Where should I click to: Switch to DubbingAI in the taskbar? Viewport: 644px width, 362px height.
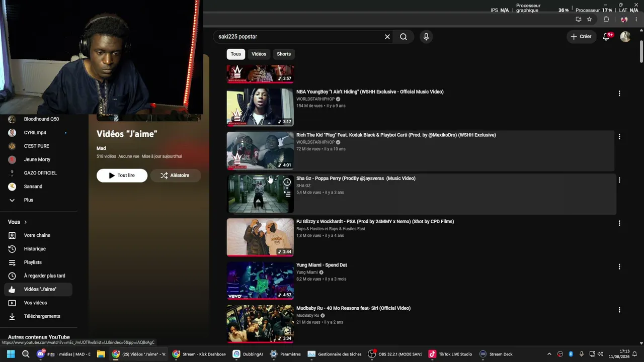click(248, 354)
